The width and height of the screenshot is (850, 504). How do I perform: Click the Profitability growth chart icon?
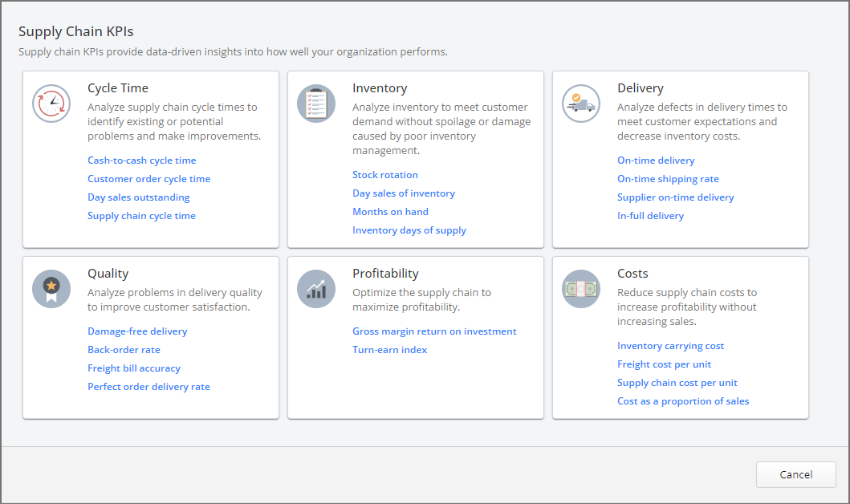click(315, 289)
